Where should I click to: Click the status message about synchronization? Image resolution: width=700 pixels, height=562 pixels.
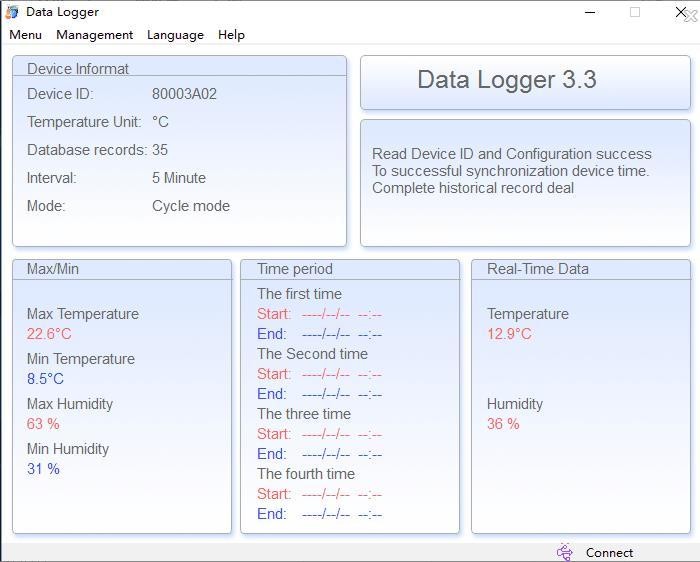[510, 171]
